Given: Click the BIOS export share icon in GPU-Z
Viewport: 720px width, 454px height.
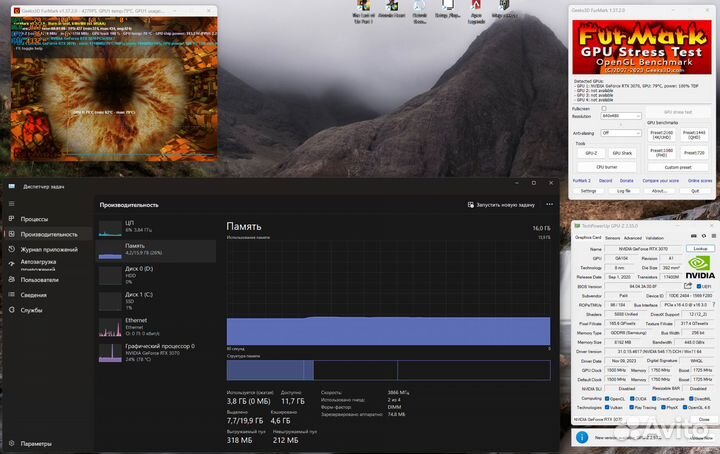Looking at the screenshot, I should point(687,286).
